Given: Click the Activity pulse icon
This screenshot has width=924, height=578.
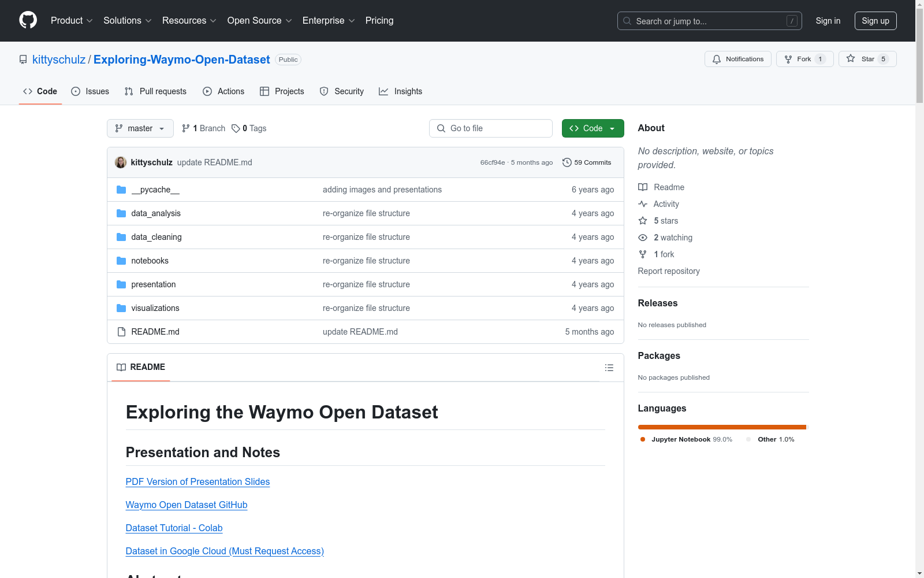Looking at the screenshot, I should pos(643,204).
